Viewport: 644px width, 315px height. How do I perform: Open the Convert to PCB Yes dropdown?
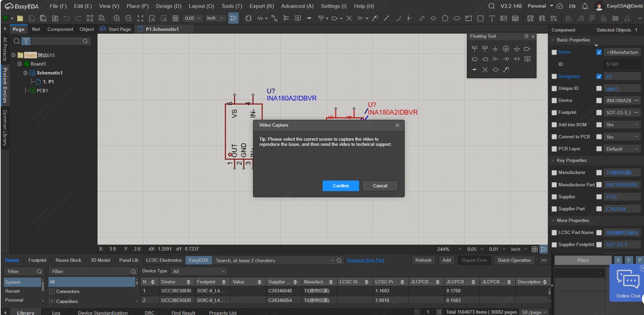tap(622, 137)
